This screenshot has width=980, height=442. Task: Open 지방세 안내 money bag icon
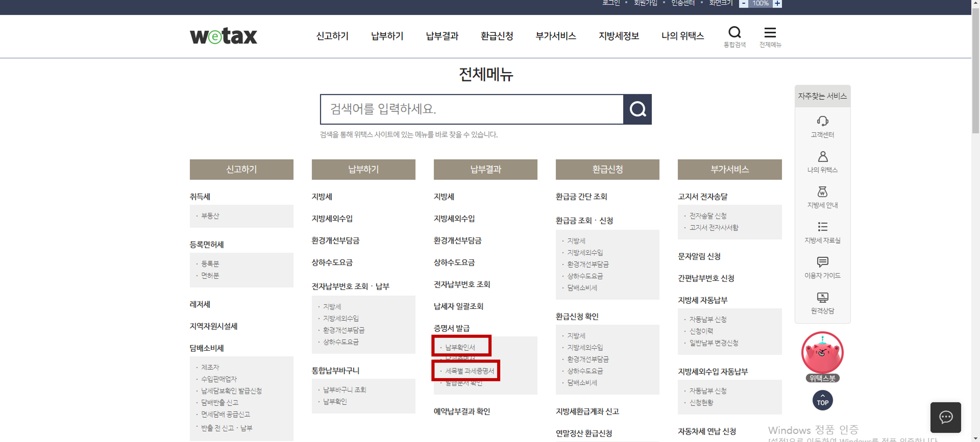822,191
